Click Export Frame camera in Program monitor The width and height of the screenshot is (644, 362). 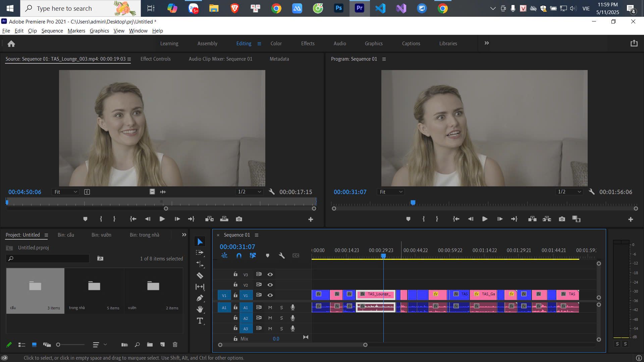coord(562,219)
